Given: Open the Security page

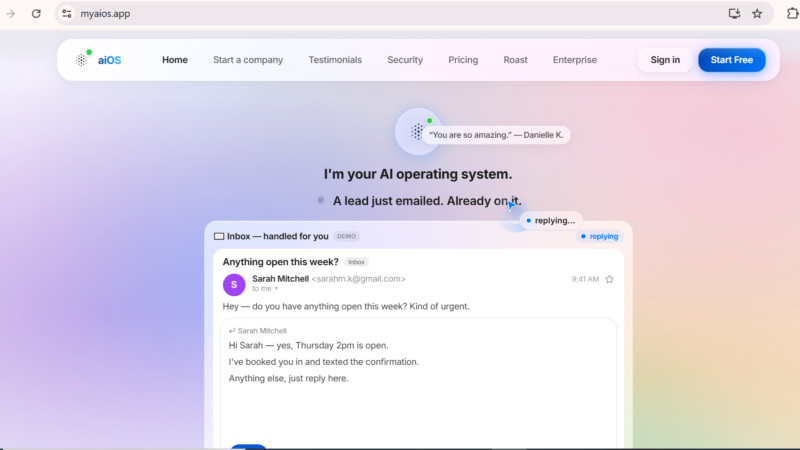Looking at the screenshot, I should coord(405,60).
